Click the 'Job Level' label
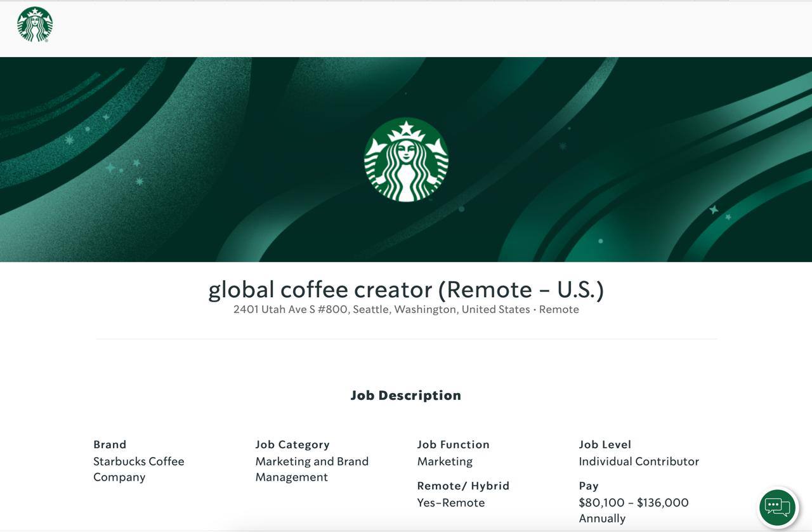This screenshot has height=532, width=812. pos(605,444)
